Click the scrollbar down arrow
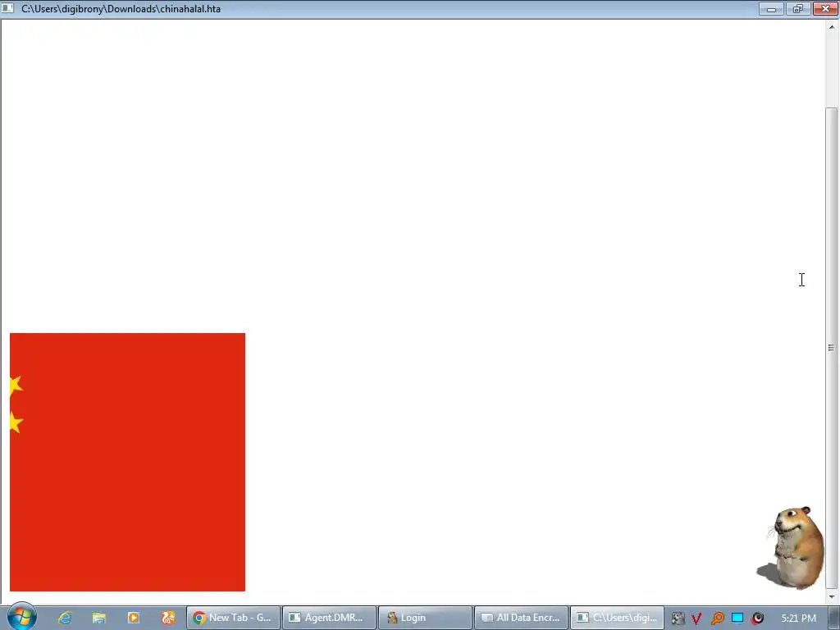The height and width of the screenshot is (630, 840). coord(832,596)
